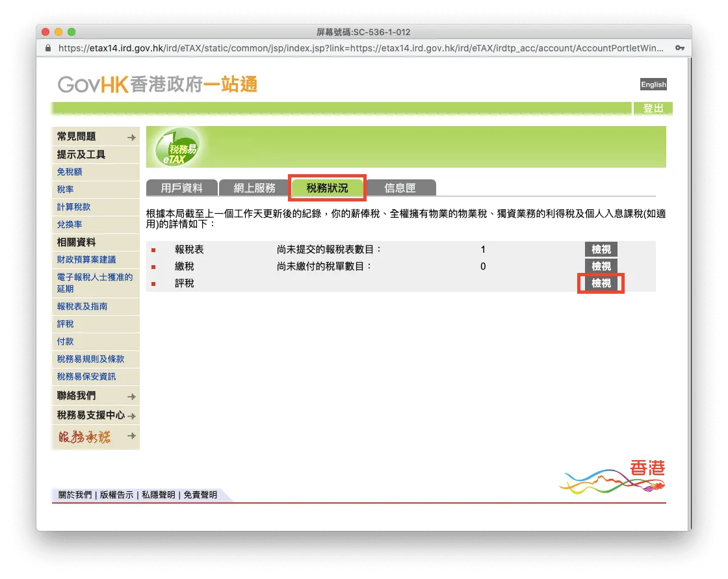Maximize window using green button
The height and width of the screenshot is (579, 728).
pyautogui.click(x=71, y=32)
